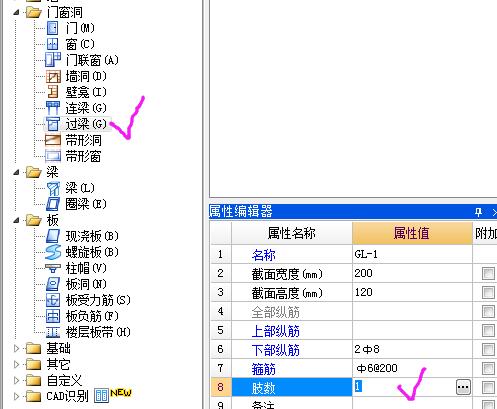Image resolution: width=497 pixels, height=409 pixels.
Task: Tick the 附加 checkbox for 全部纵筋 row
Action: click(x=488, y=312)
